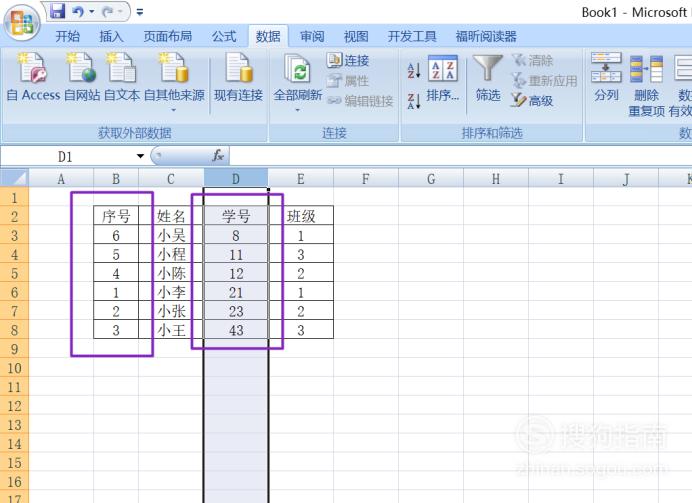Click the Select All corner button
692x503 pixels.
(14, 178)
